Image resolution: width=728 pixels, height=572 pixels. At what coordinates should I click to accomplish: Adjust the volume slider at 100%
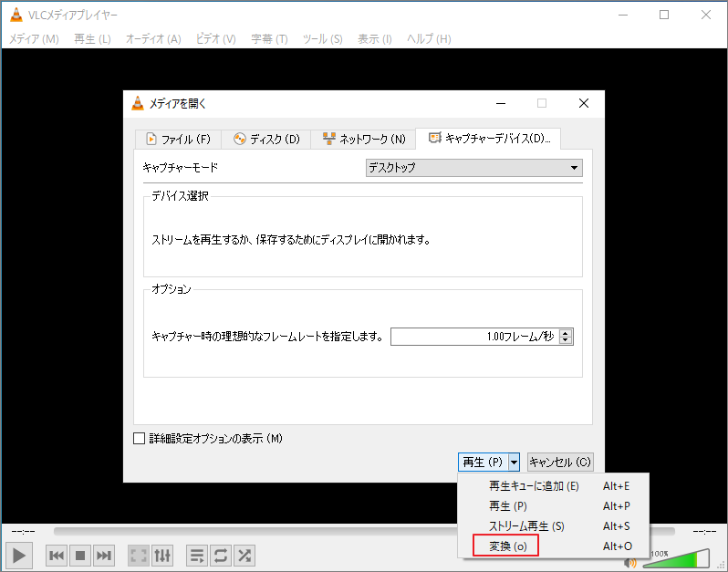point(676,558)
